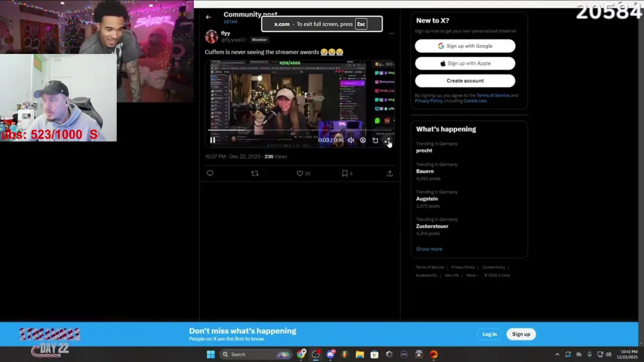The height and width of the screenshot is (362, 644).
Task: Mute the video with the speaker icon
Action: [x=351, y=140]
